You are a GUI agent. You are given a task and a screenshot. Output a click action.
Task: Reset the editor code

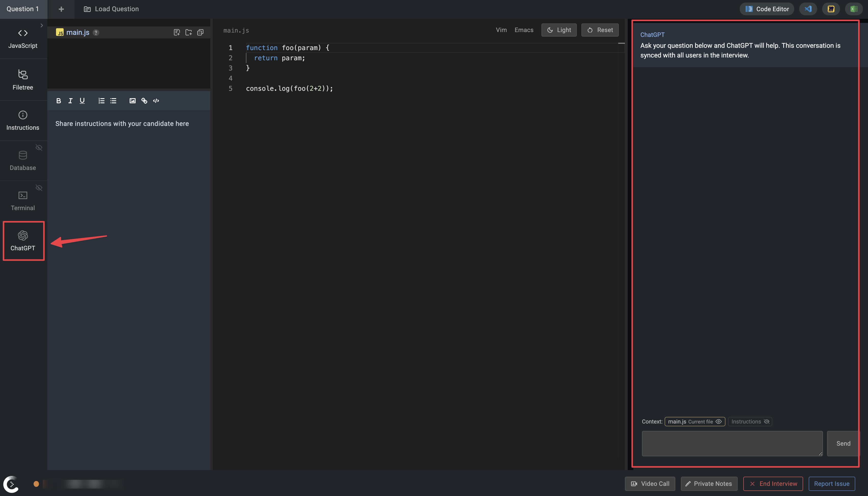pos(600,30)
